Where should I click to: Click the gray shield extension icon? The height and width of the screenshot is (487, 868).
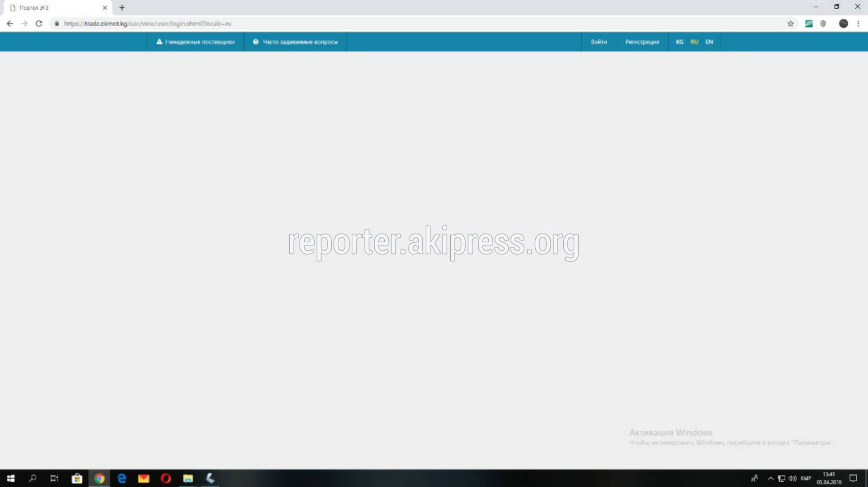823,23
